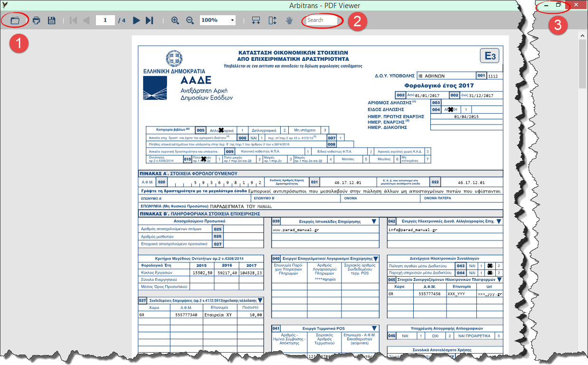The height and width of the screenshot is (365, 588).
Task: Click the scrollbar up arrow
Action: (x=583, y=36)
